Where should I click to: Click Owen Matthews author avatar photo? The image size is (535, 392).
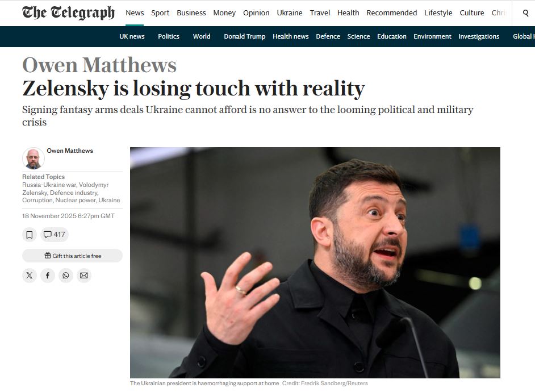pos(34,159)
